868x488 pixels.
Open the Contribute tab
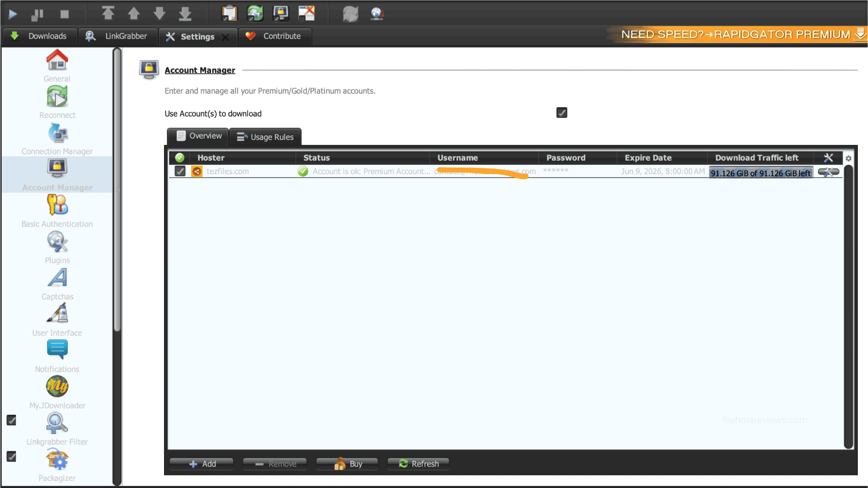tap(274, 36)
